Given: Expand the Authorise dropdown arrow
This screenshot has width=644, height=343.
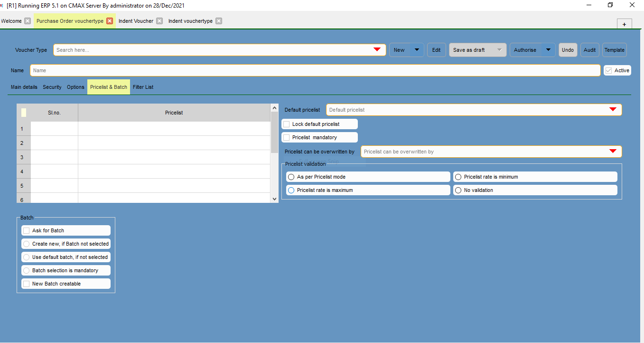Looking at the screenshot, I should (548, 50).
